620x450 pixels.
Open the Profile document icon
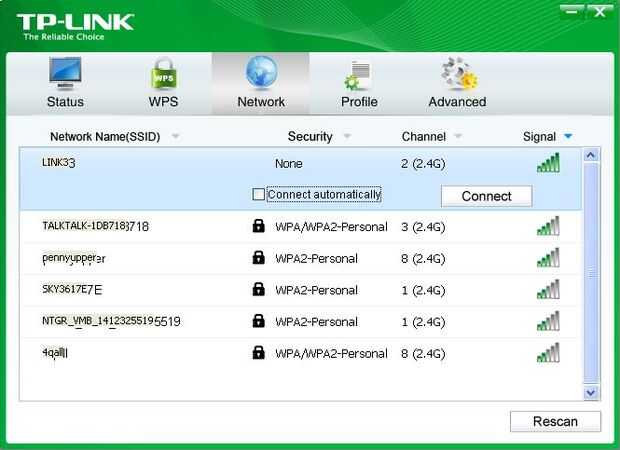click(358, 75)
